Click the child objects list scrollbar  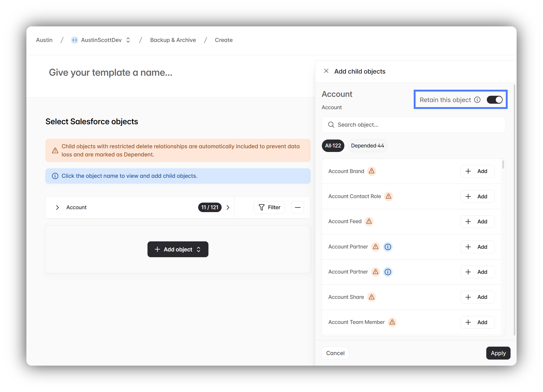pyautogui.click(x=503, y=165)
